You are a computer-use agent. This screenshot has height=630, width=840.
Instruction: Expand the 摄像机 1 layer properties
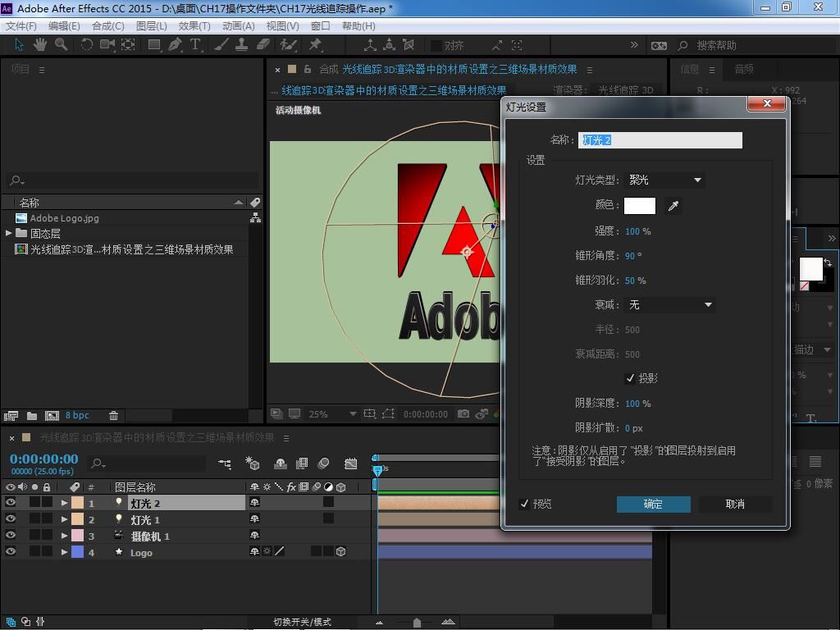64,536
